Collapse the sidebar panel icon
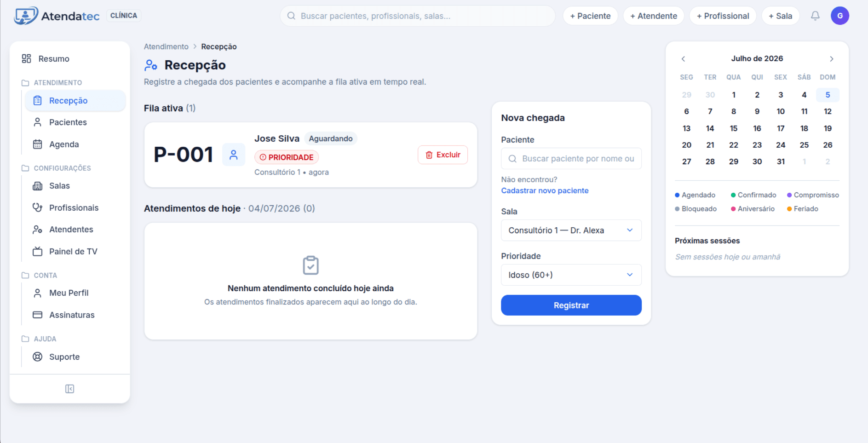Image resolution: width=868 pixels, height=443 pixels. tap(70, 389)
